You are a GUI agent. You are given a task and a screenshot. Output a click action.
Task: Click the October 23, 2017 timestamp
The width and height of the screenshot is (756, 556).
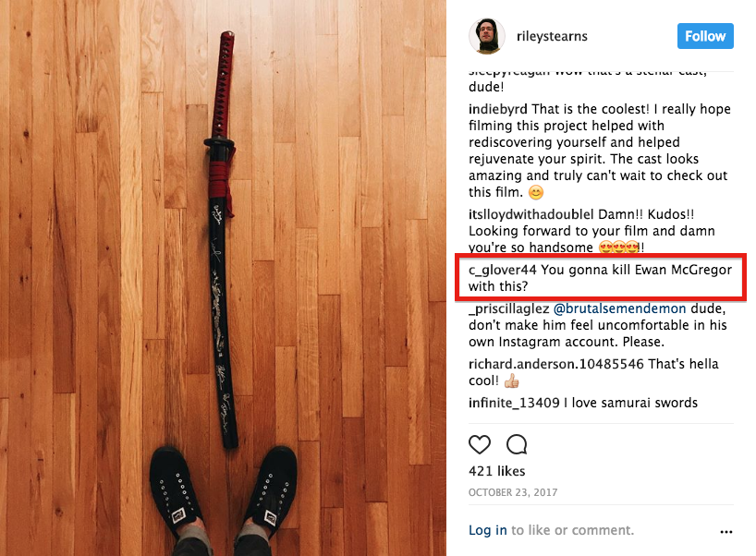513,492
